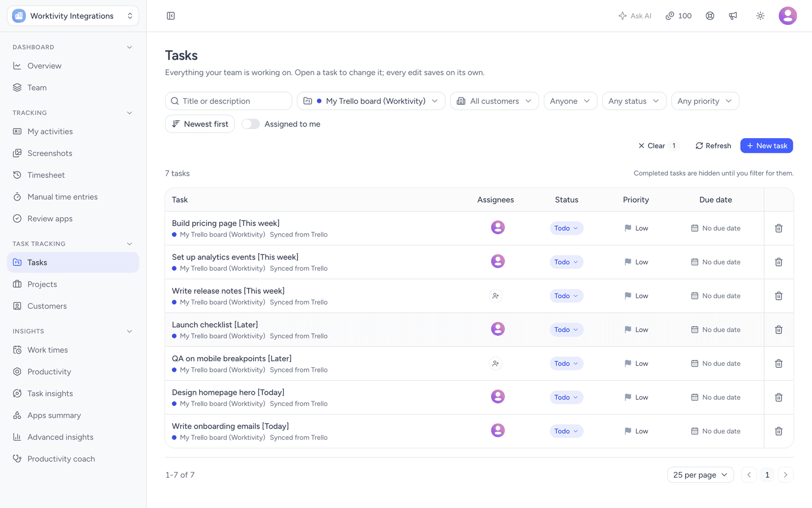Open the Write onboarding emails [Today] task
The height and width of the screenshot is (508, 812).
[230, 426]
